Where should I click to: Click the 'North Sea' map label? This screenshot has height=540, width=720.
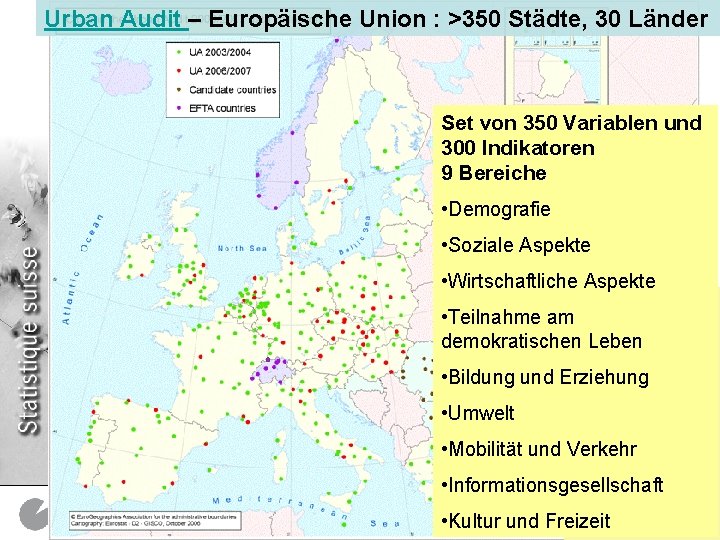point(242,248)
